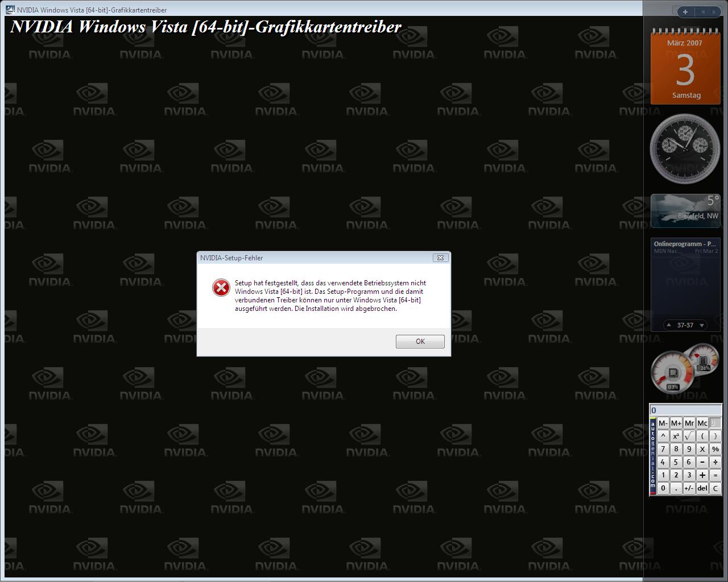Click the percent key on calculator
This screenshot has width=728, height=582.
(715, 449)
